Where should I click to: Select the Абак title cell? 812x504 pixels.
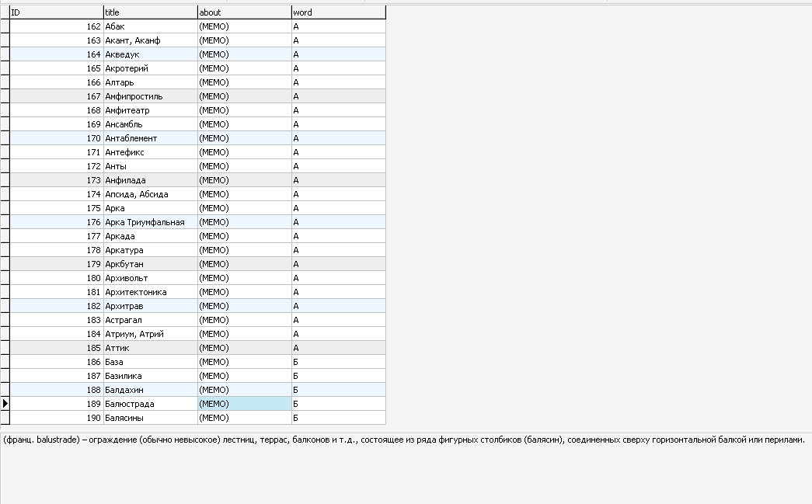click(150, 26)
